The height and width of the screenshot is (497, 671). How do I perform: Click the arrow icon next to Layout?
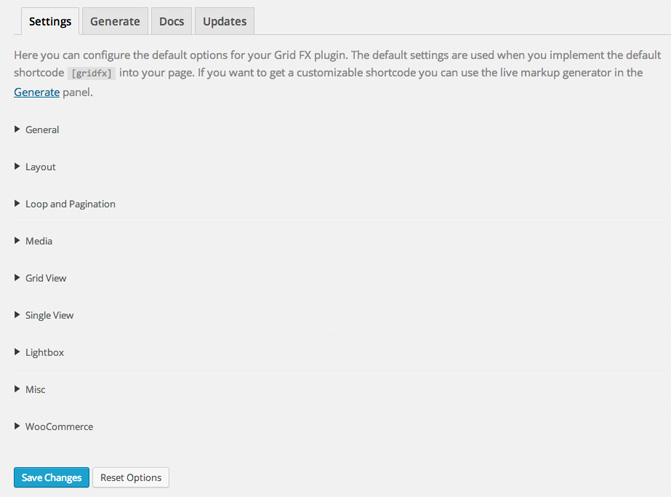17,167
